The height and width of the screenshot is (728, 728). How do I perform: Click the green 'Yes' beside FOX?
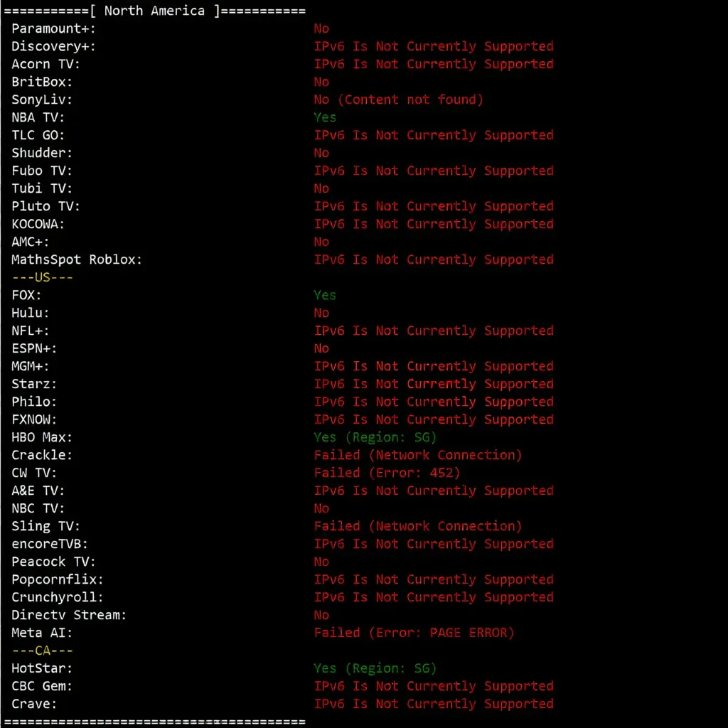(324, 295)
